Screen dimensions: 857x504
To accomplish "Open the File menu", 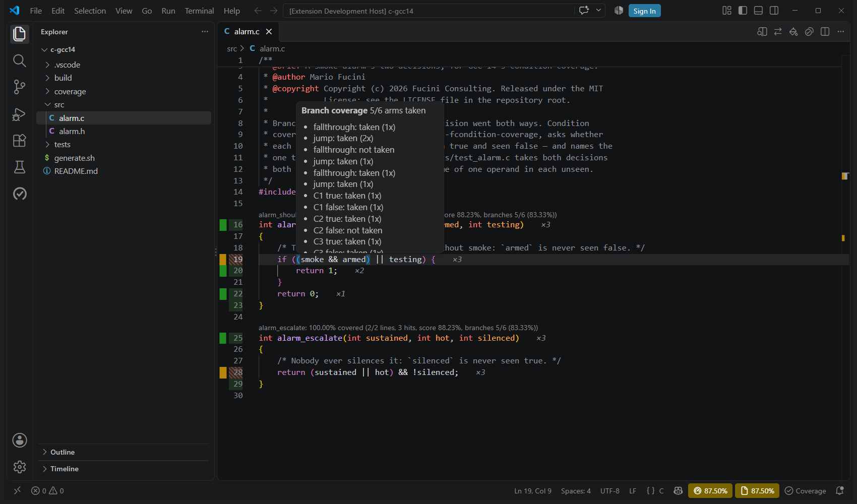I will click(x=36, y=11).
